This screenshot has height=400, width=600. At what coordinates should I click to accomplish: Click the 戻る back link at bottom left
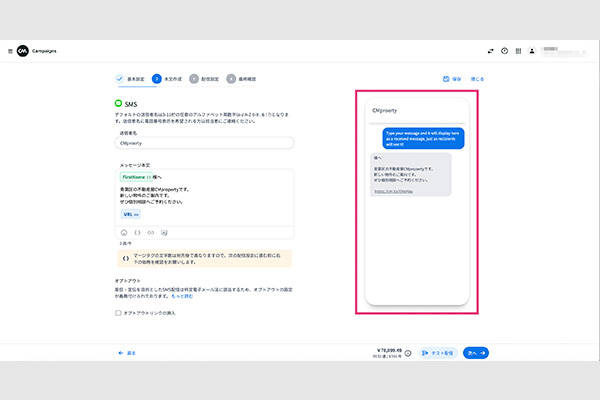(x=128, y=353)
